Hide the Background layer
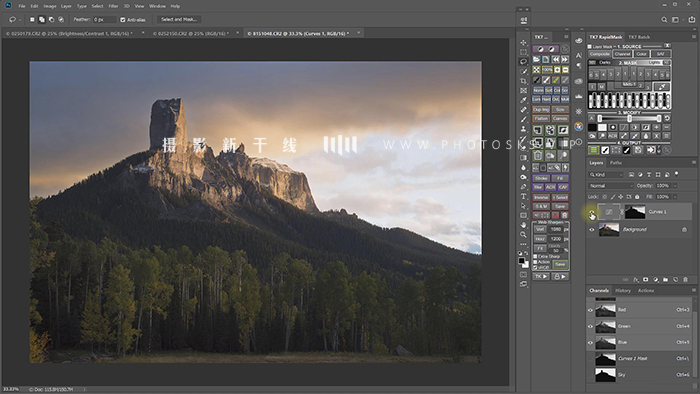 coord(592,230)
